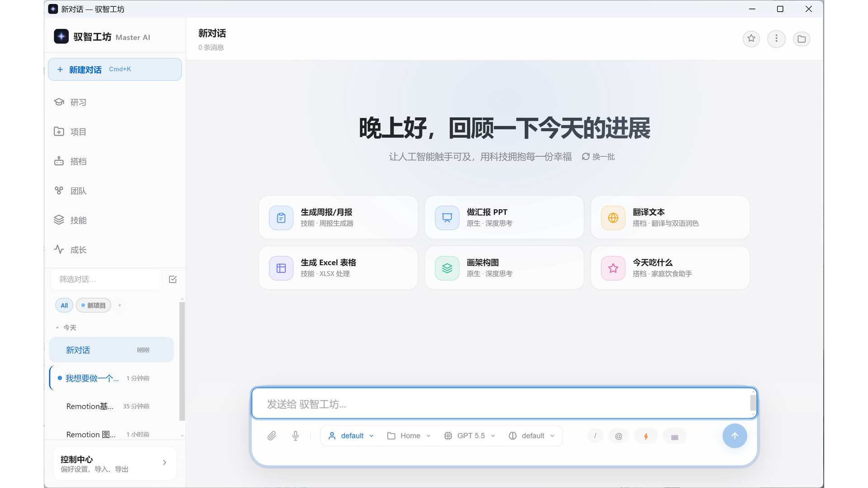The image size is (868, 488).
Task: Select the 新项目 filter tag
Action: point(94,305)
